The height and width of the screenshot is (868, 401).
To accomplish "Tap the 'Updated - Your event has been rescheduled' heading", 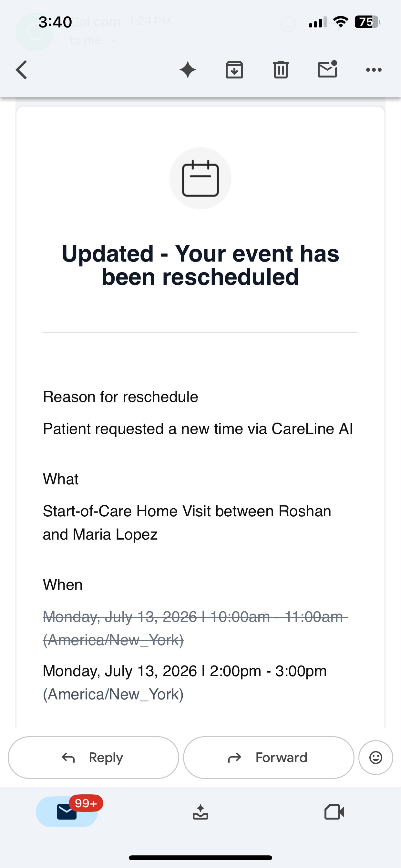I will (200, 265).
